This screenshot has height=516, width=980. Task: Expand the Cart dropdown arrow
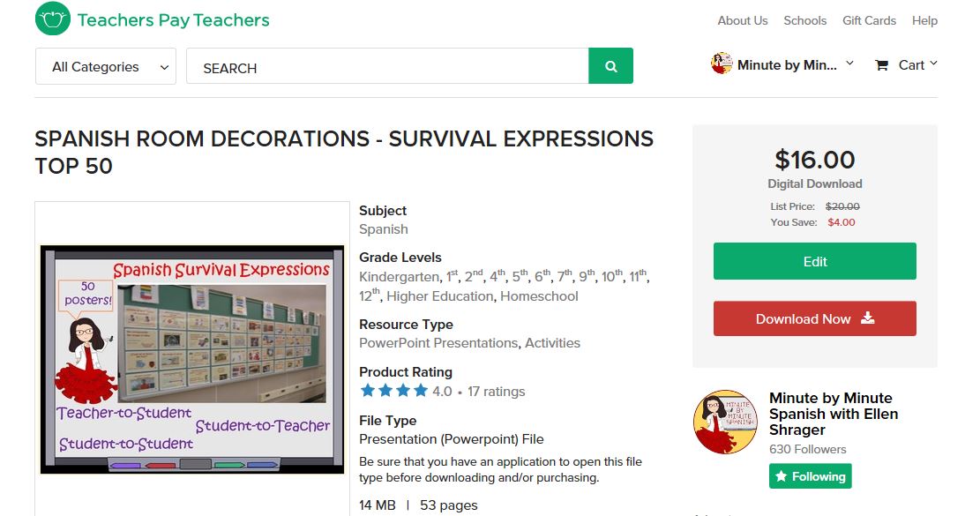tap(933, 64)
